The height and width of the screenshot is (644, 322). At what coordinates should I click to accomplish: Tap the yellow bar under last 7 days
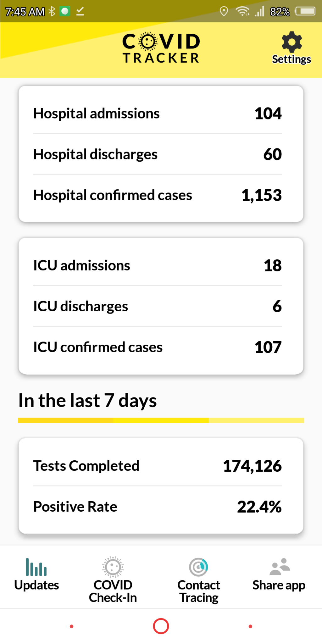pos(161,420)
